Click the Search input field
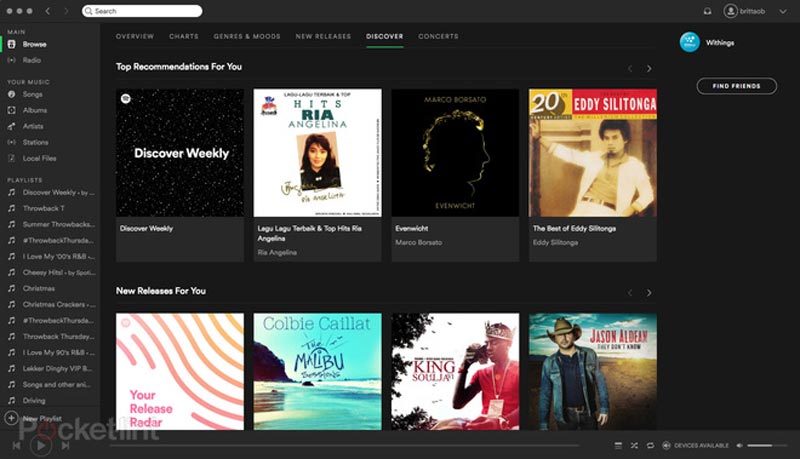This screenshot has width=800, height=459. [x=145, y=11]
